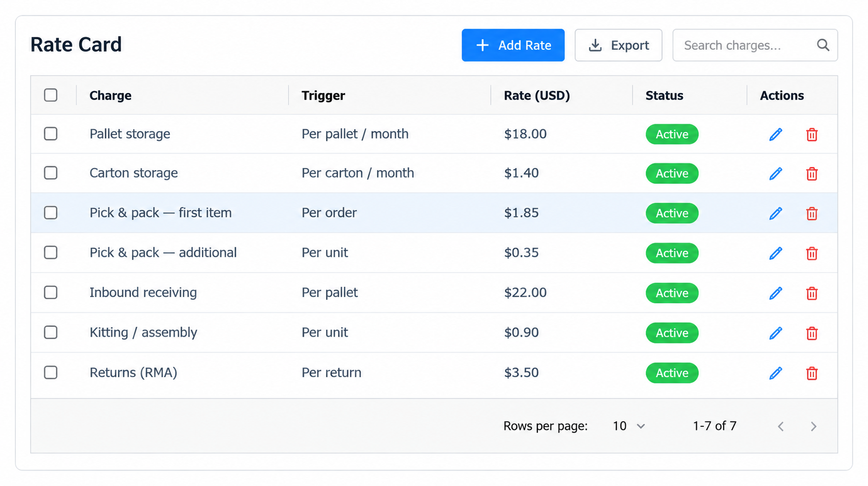Delete Pick & pack first item row
Screen dimensions: 868x486
pos(812,213)
